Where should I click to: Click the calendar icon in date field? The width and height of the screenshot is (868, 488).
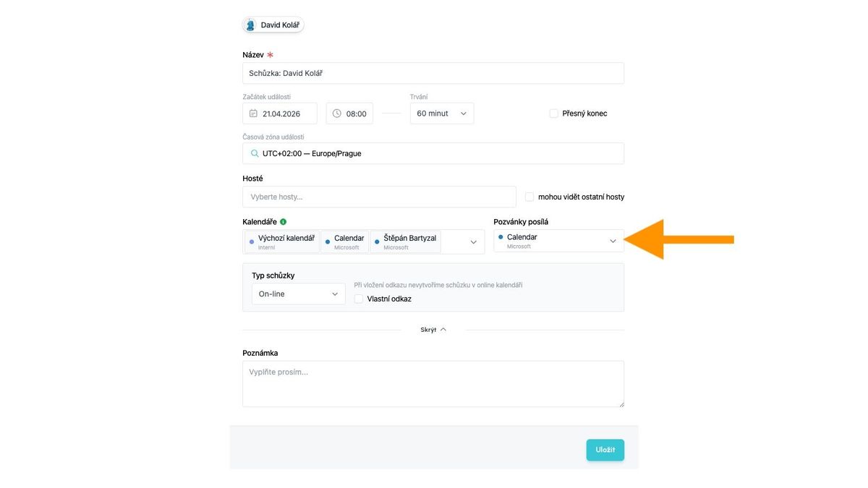point(253,114)
